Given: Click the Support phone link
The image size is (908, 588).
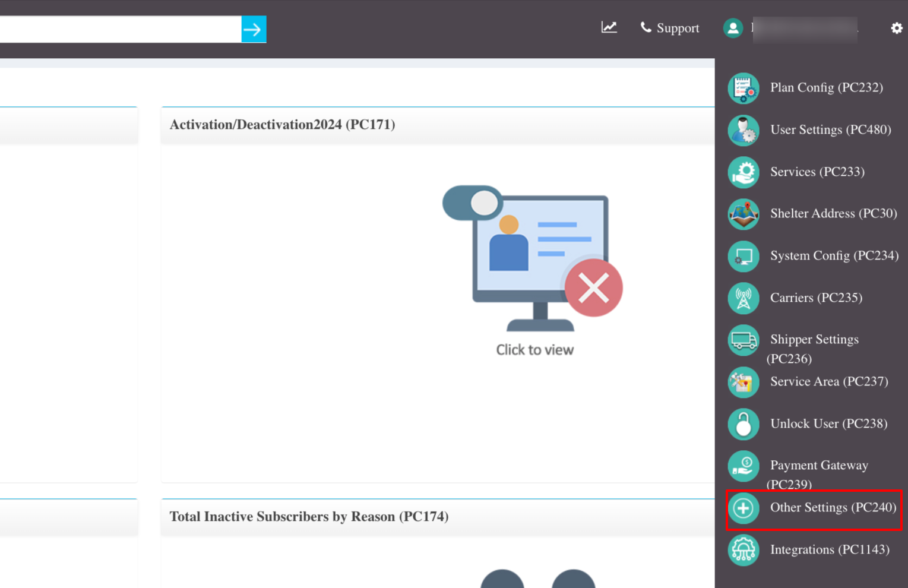Looking at the screenshot, I should tap(669, 28).
